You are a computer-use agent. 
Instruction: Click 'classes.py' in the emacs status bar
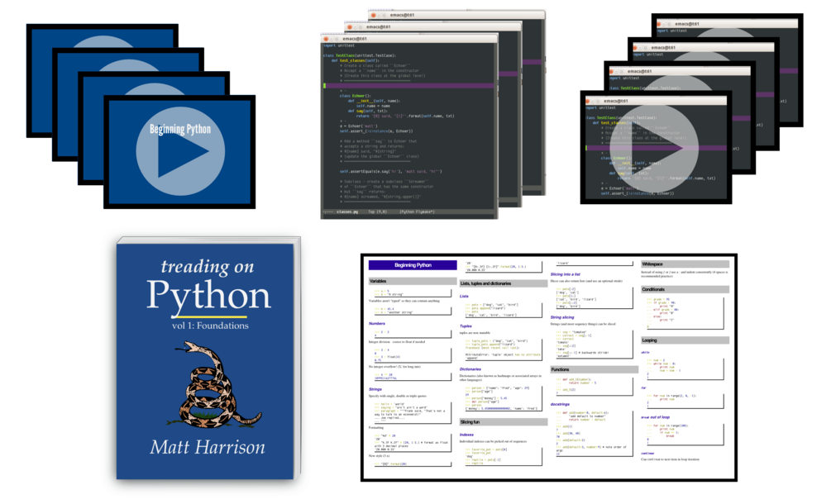(x=347, y=212)
